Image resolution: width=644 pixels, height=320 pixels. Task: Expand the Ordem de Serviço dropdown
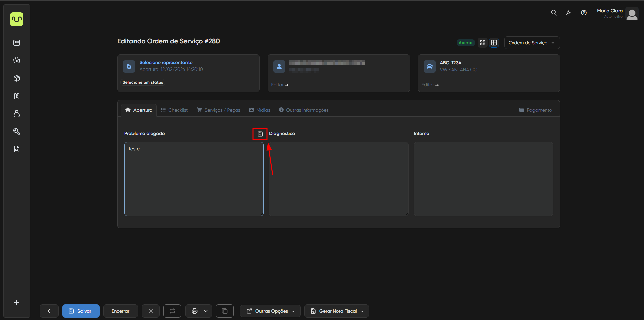(532, 43)
